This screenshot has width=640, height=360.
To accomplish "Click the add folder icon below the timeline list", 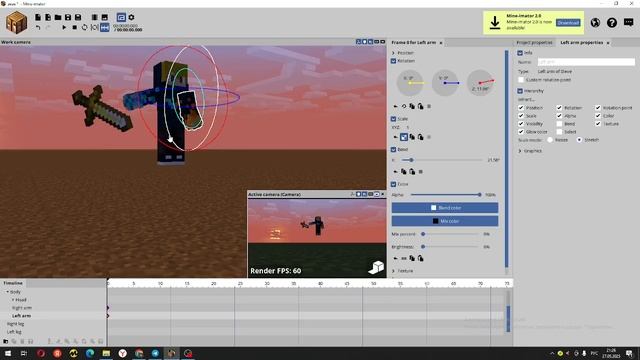I will tap(6, 341).
